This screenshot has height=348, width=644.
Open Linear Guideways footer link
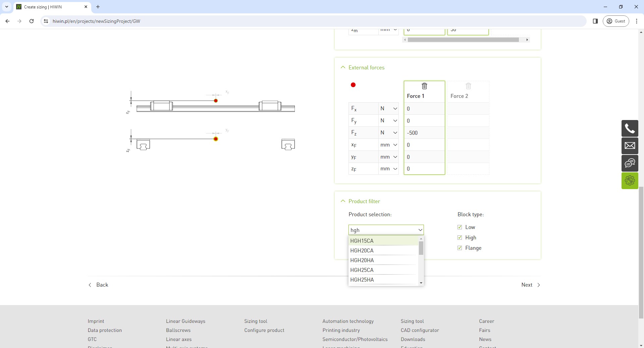click(185, 321)
